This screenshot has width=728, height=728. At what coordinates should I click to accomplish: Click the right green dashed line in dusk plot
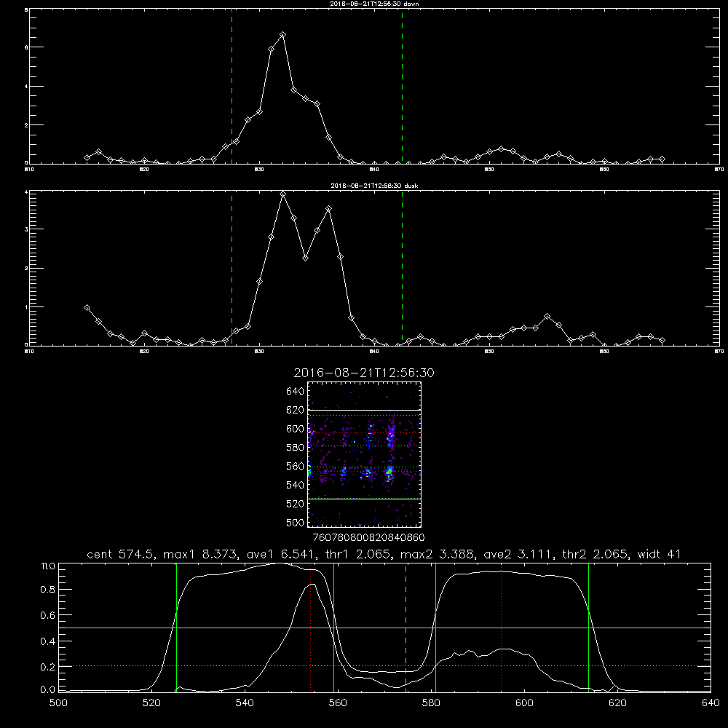[402, 269]
